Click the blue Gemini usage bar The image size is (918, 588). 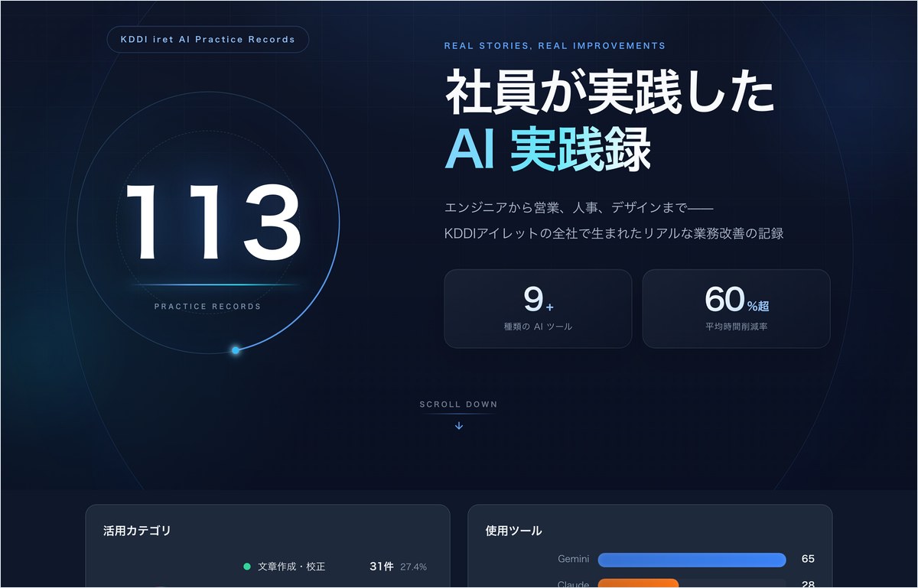(x=692, y=560)
